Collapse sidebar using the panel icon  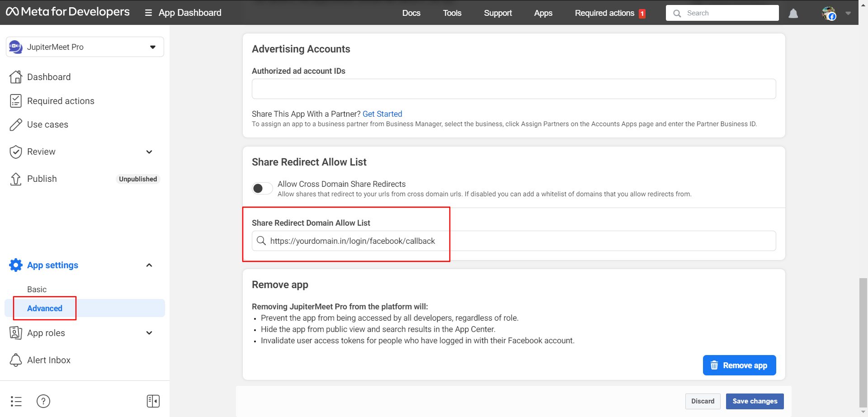click(153, 401)
